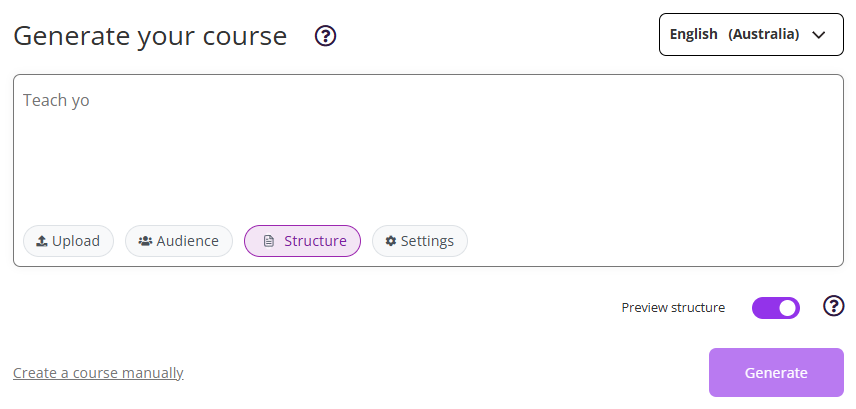Switch to the Audience option
Image resolution: width=856 pixels, height=409 pixels.
pos(179,241)
